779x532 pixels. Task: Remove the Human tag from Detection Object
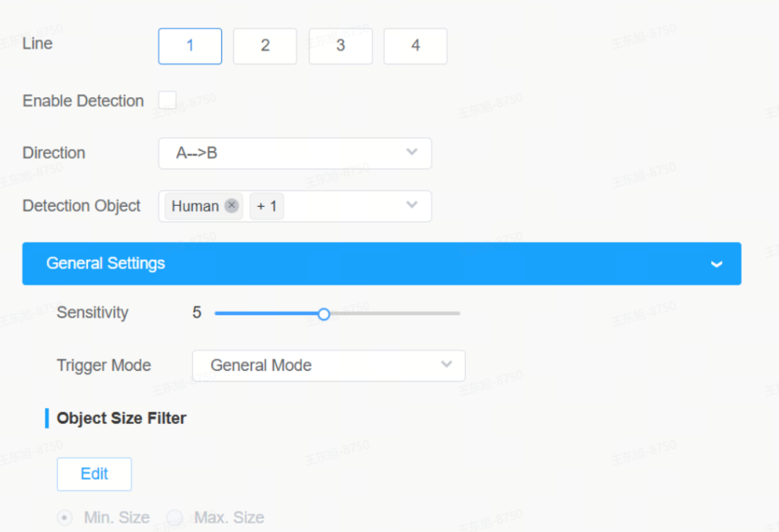(231, 205)
